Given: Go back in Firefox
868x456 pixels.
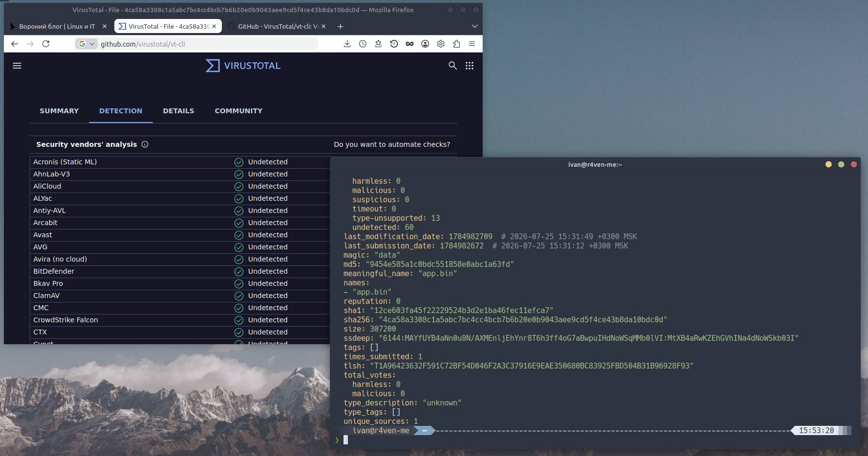Looking at the screenshot, I should point(15,44).
